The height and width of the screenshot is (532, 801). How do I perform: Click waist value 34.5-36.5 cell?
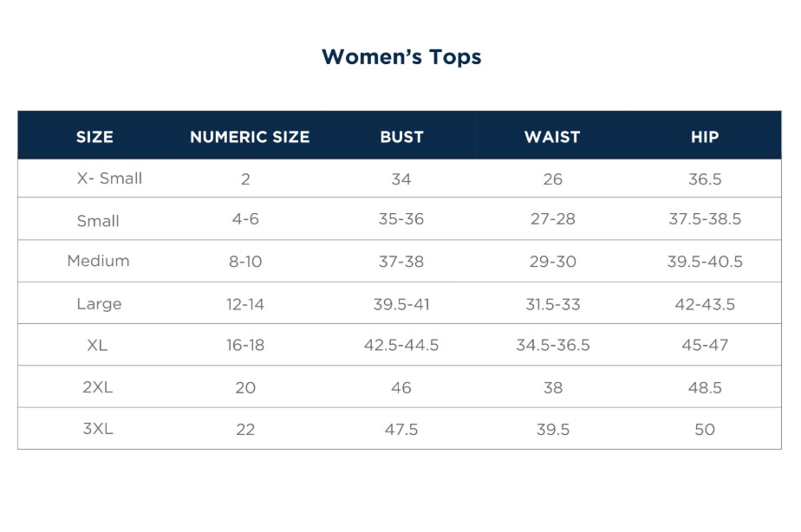553,345
